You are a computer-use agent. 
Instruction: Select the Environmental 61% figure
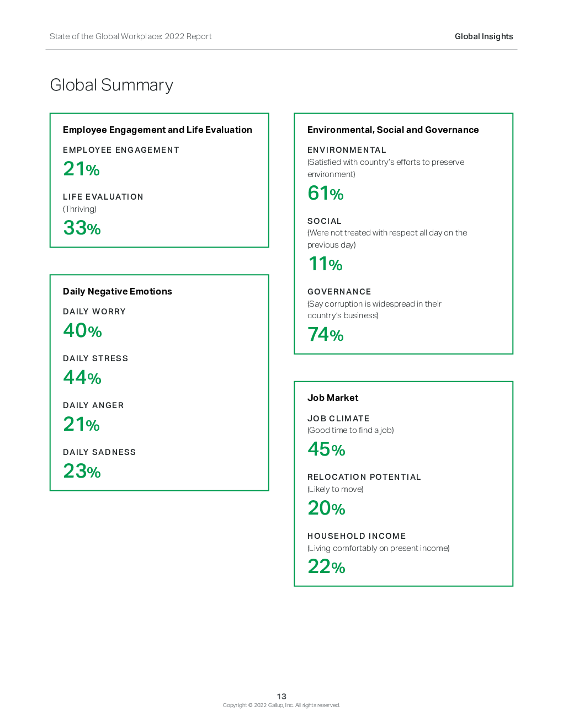326,193
